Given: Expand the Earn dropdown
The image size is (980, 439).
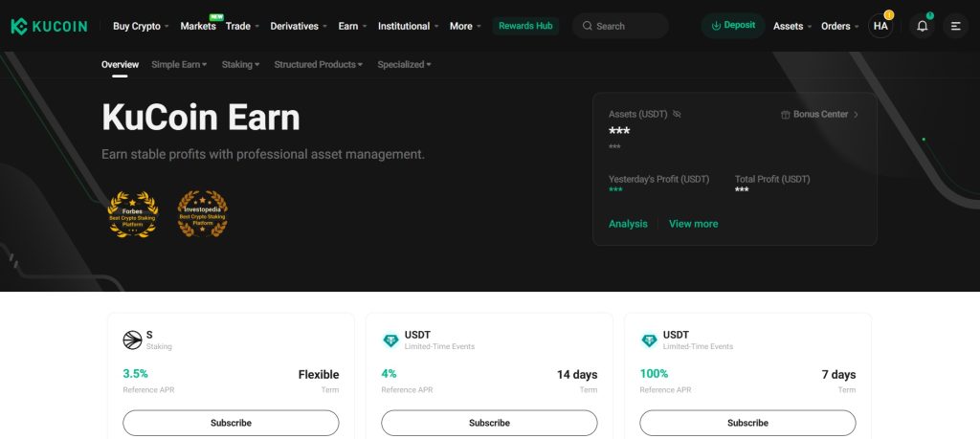Looking at the screenshot, I should point(352,26).
